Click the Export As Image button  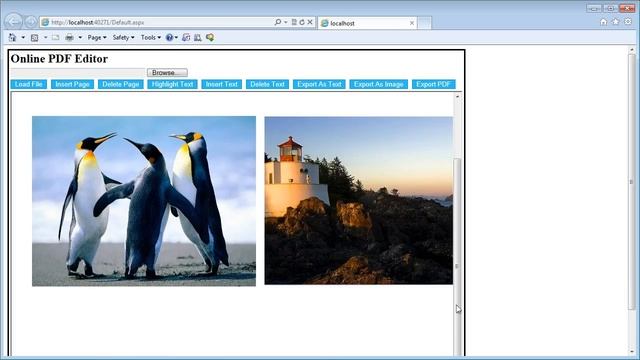click(x=379, y=84)
